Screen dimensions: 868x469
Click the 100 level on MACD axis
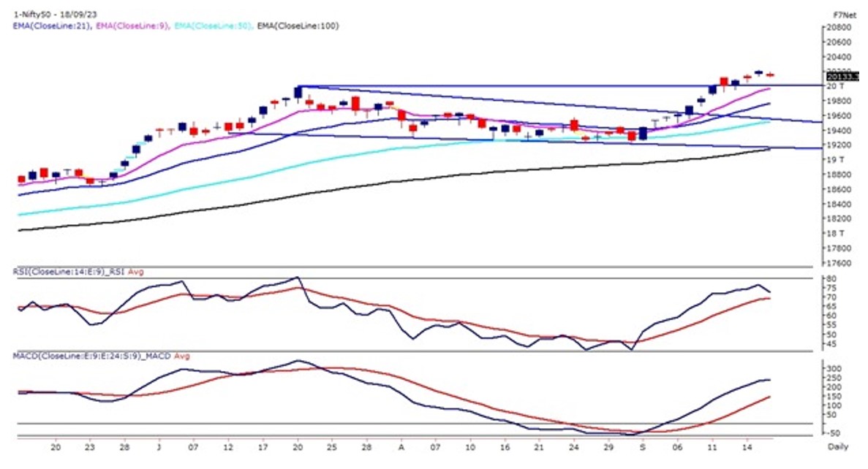point(834,406)
